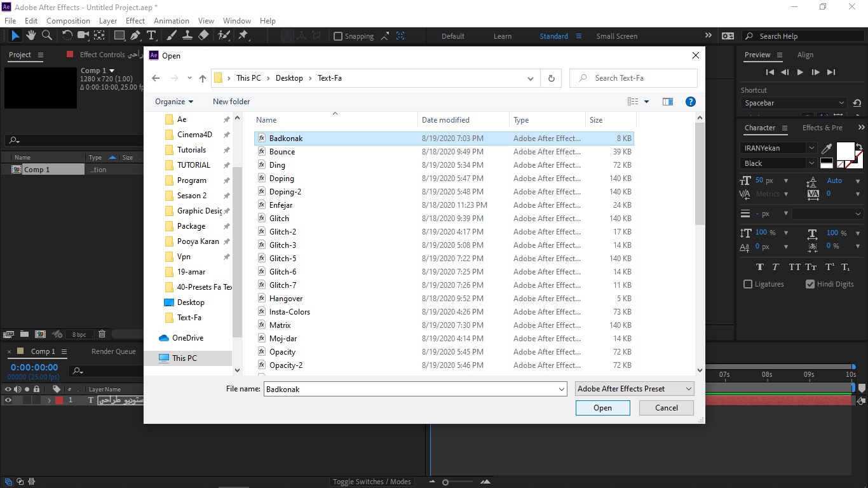Image resolution: width=868 pixels, height=488 pixels.
Task: Switch to the Learn workspace
Action: (503, 36)
